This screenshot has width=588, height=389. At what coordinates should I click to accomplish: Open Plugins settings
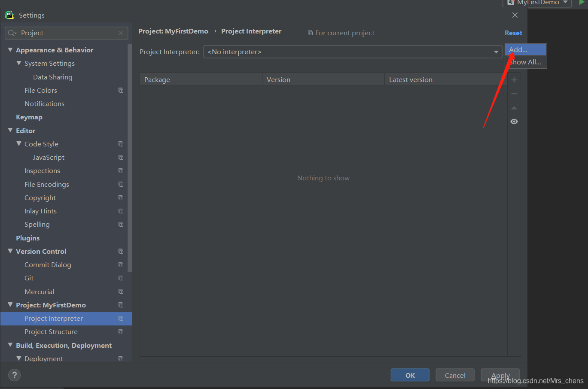point(28,238)
